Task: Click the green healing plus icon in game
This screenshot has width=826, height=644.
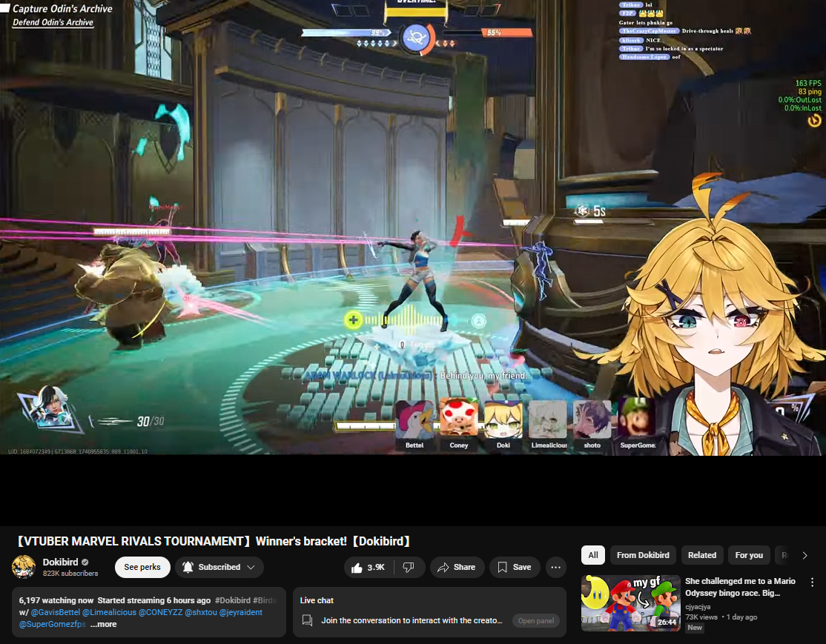Action: tap(353, 319)
